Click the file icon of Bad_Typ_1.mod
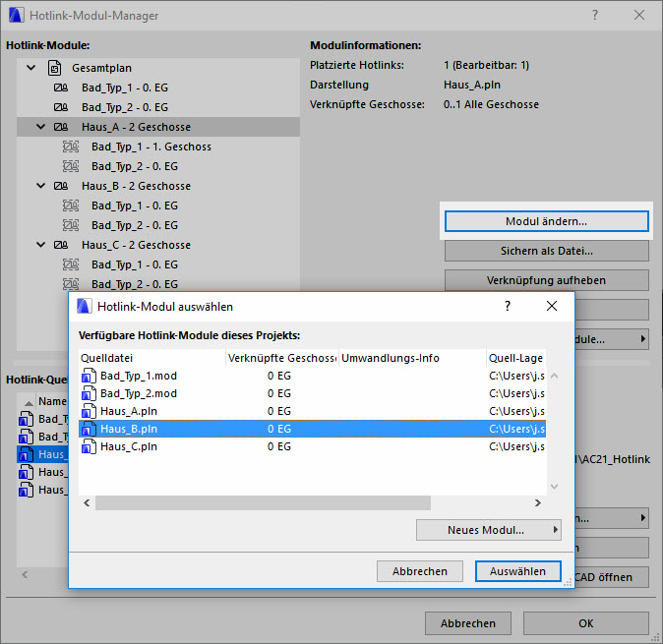The width and height of the screenshot is (663, 644). pyautogui.click(x=89, y=376)
